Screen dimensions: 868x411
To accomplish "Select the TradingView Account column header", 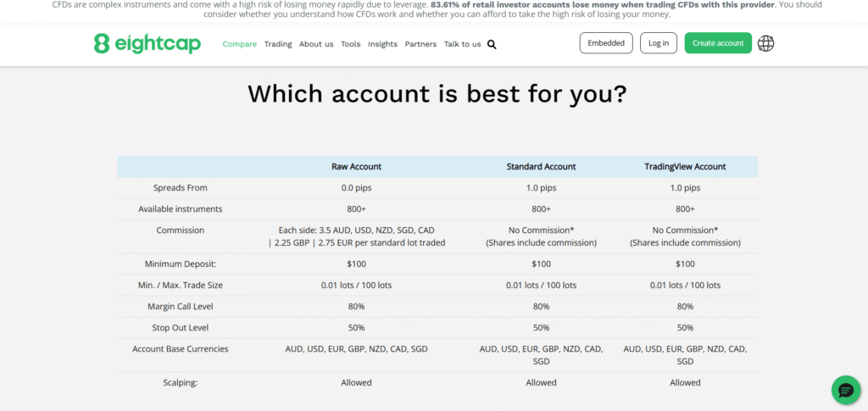I will (x=685, y=166).
